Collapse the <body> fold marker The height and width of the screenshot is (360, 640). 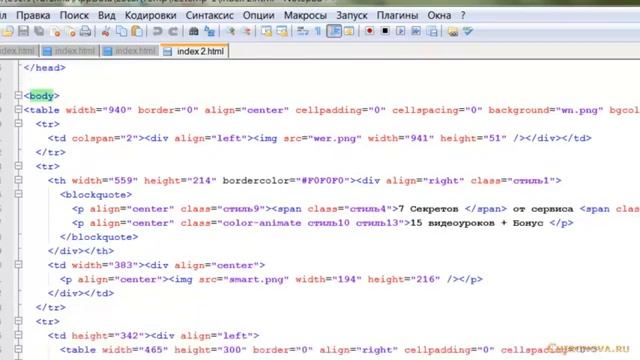pyautogui.click(x=18, y=96)
